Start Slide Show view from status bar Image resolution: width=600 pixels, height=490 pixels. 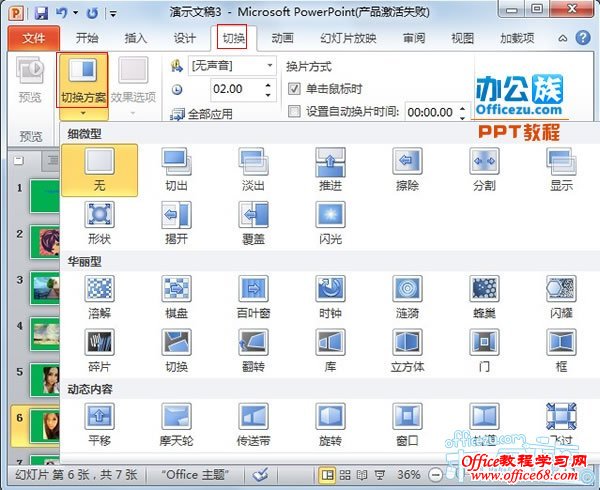pos(380,475)
